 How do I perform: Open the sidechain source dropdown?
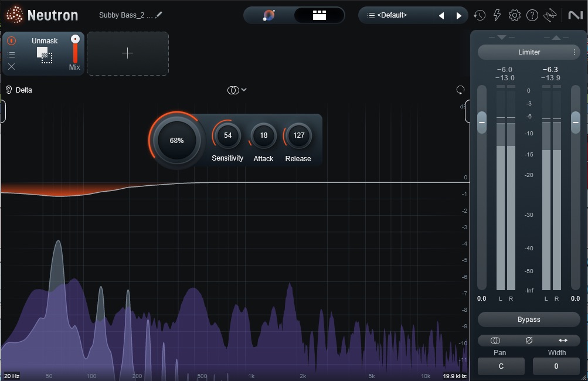[237, 90]
